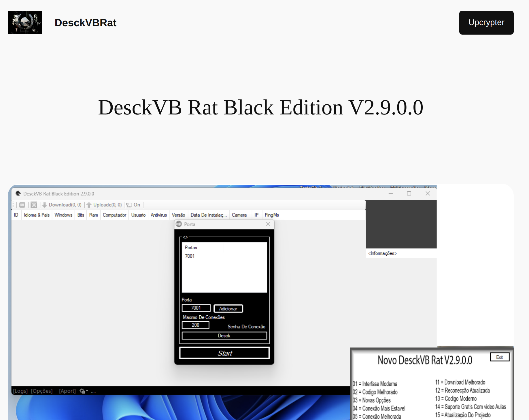
Task: Click the dark preview panel above Informações
Action: [401, 224]
